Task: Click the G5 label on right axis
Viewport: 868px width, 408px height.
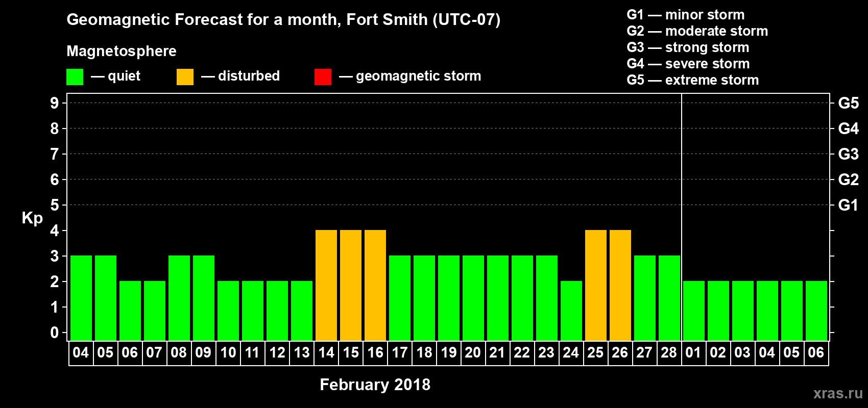Action: [848, 103]
